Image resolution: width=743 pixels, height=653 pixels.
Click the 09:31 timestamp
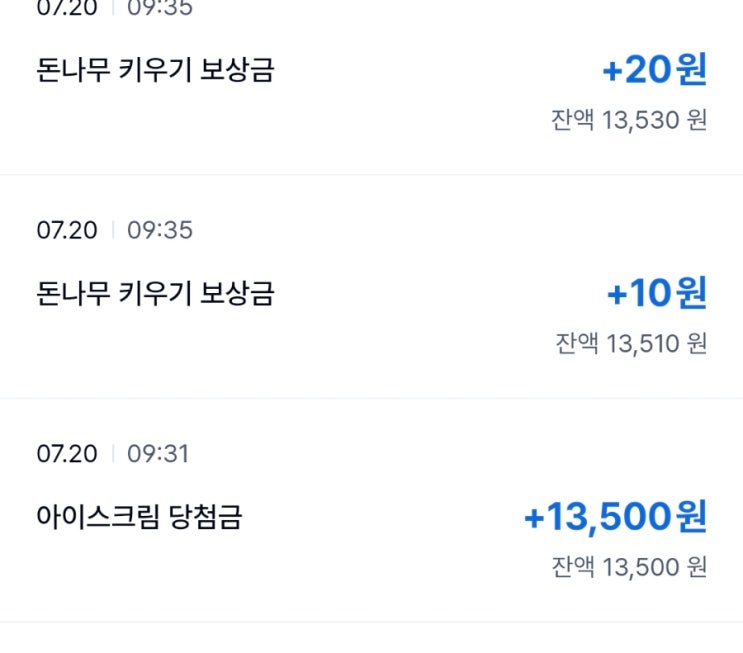[x=158, y=454]
